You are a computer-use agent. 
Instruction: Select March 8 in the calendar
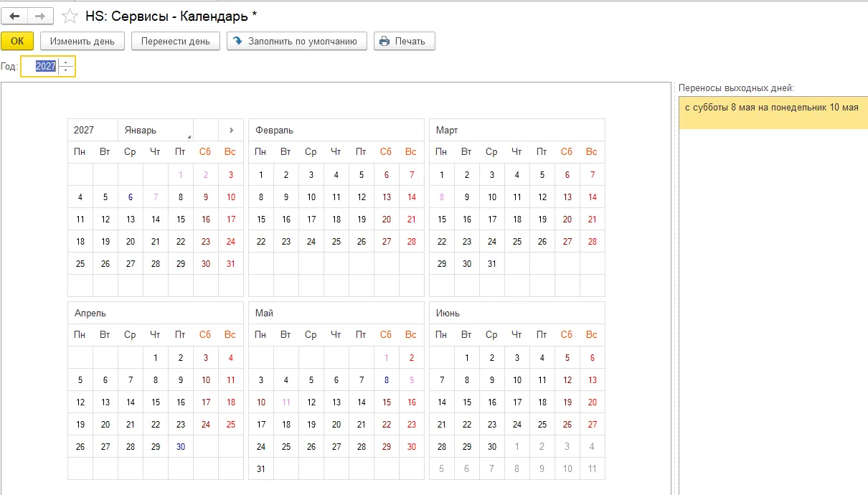coord(442,197)
